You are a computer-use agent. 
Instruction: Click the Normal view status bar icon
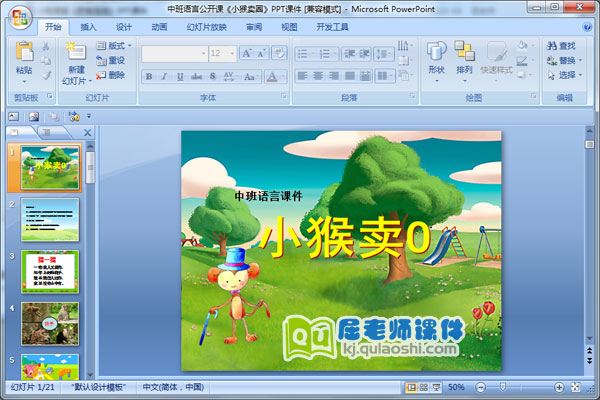tap(411, 387)
